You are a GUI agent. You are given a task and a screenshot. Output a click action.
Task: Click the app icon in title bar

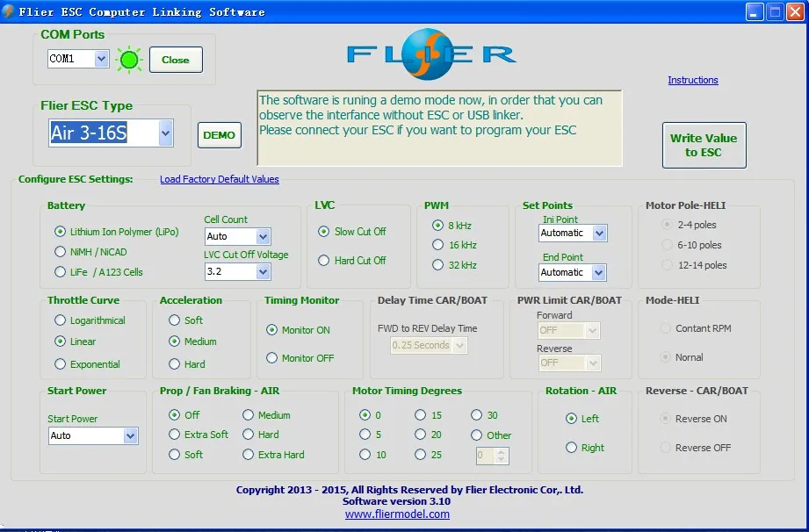coord(10,11)
